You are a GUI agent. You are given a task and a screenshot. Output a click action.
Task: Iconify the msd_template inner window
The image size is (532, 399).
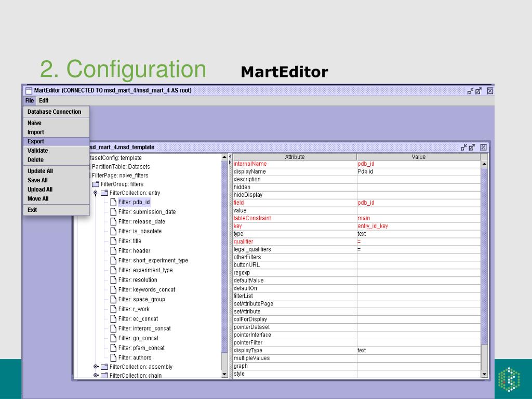[464, 147]
